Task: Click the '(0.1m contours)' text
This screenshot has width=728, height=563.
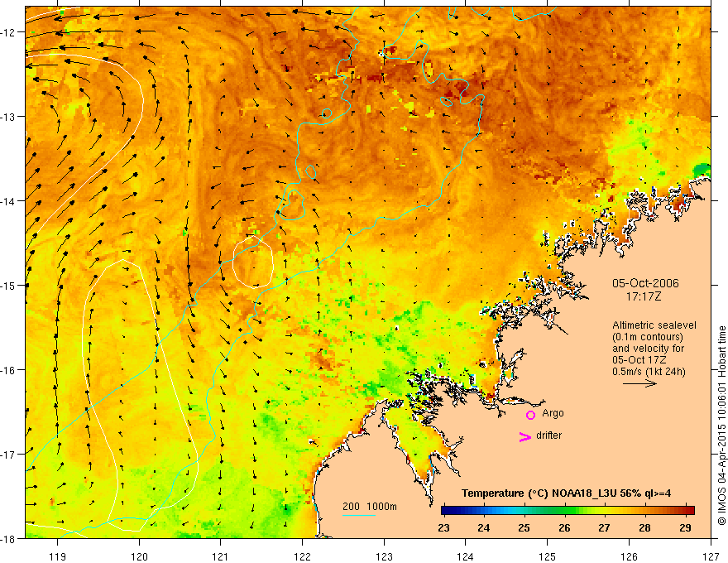Action: coord(647,337)
